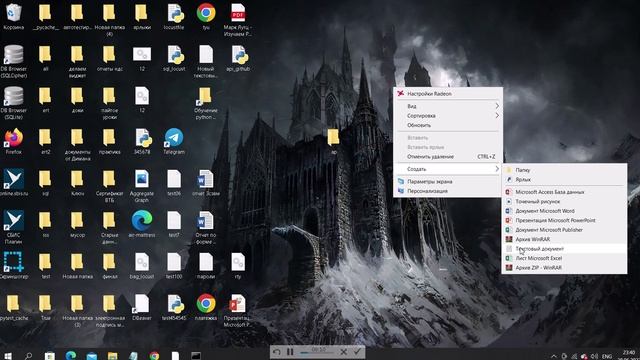Open taskbar search magnifier
This screenshot has width=640, height=360.
(x=28, y=356)
